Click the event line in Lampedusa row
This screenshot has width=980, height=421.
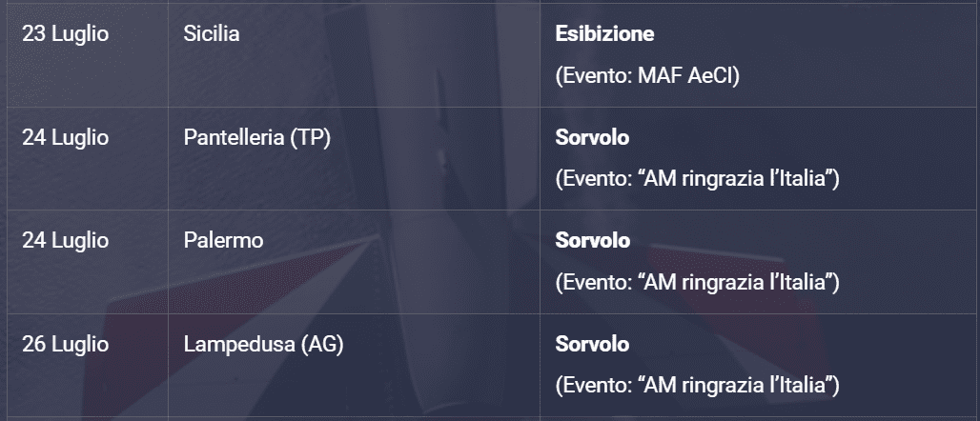coord(697,386)
